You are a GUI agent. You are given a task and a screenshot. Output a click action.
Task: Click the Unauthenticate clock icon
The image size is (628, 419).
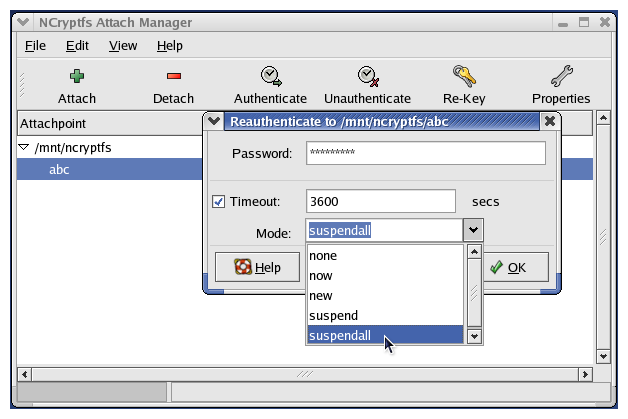(x=368, y=76)
